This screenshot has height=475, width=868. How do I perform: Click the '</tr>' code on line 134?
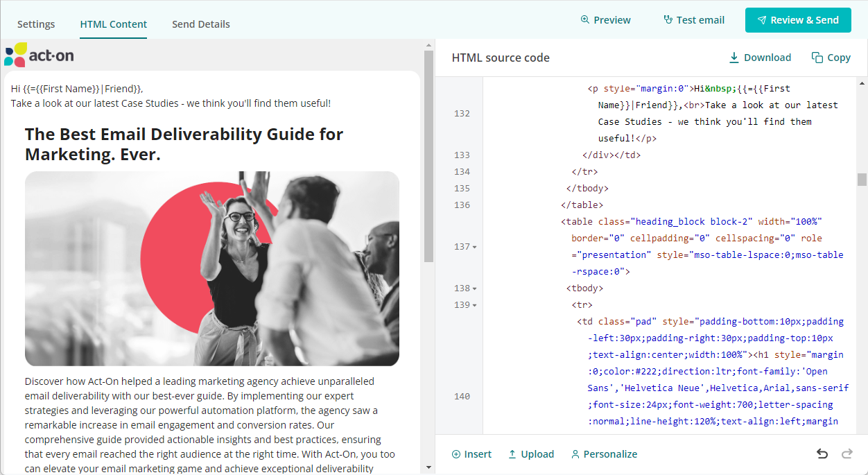(x=584, y=172)
